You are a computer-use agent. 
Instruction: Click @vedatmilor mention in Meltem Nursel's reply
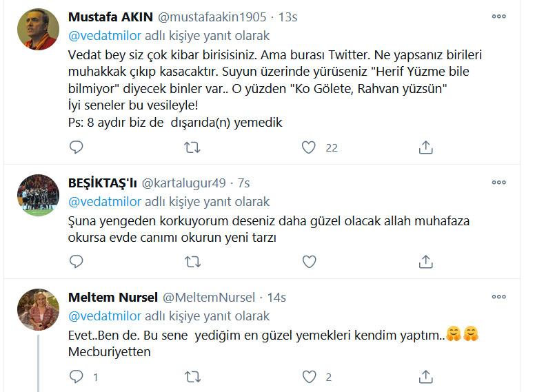(105, 316)
